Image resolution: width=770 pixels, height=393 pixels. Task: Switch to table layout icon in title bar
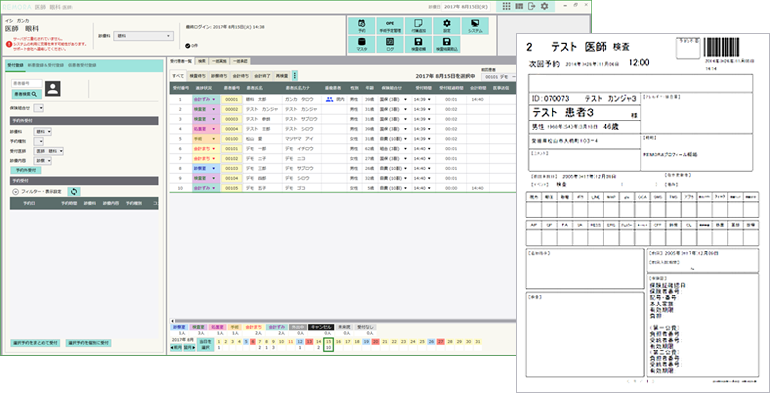[x=520, y=6]
